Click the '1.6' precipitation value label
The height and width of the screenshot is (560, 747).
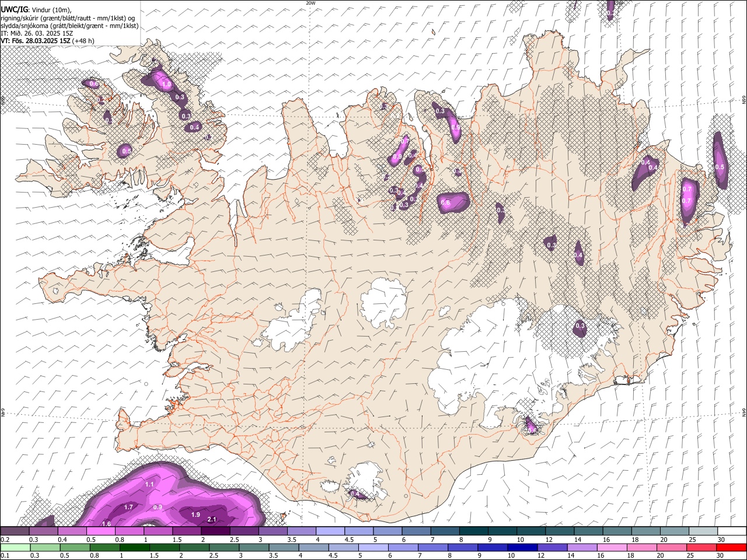(x=107, y=524)
